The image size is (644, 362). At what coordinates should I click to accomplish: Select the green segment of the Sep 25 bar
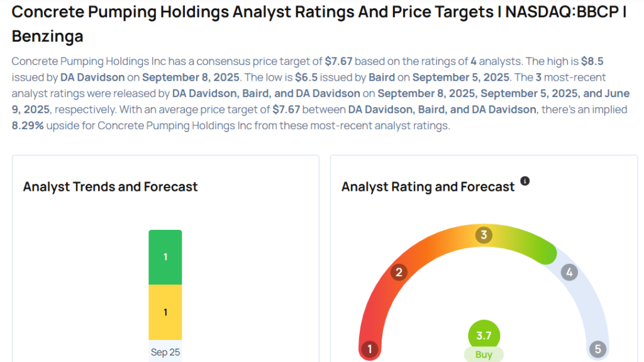click(165, 257)
